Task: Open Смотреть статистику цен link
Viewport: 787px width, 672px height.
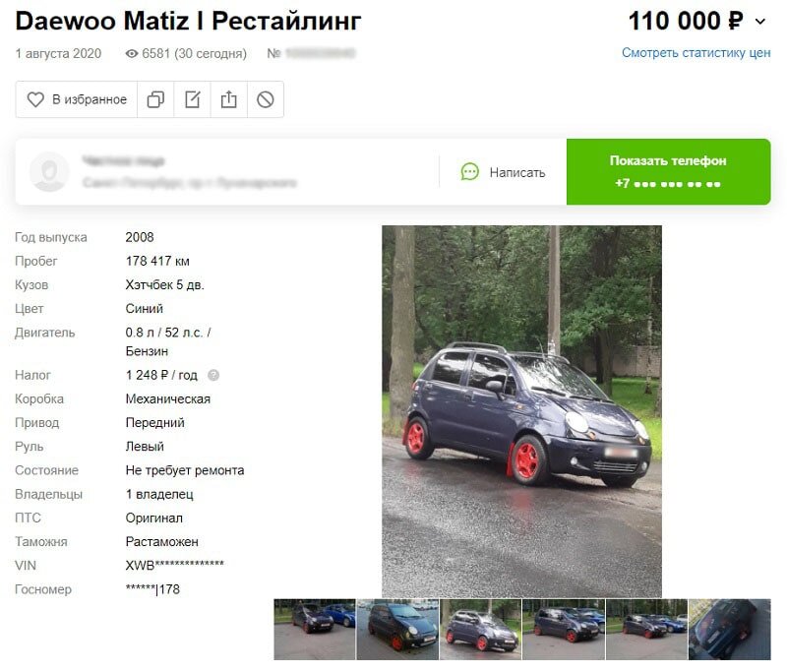Action: [x=696, y=53]
